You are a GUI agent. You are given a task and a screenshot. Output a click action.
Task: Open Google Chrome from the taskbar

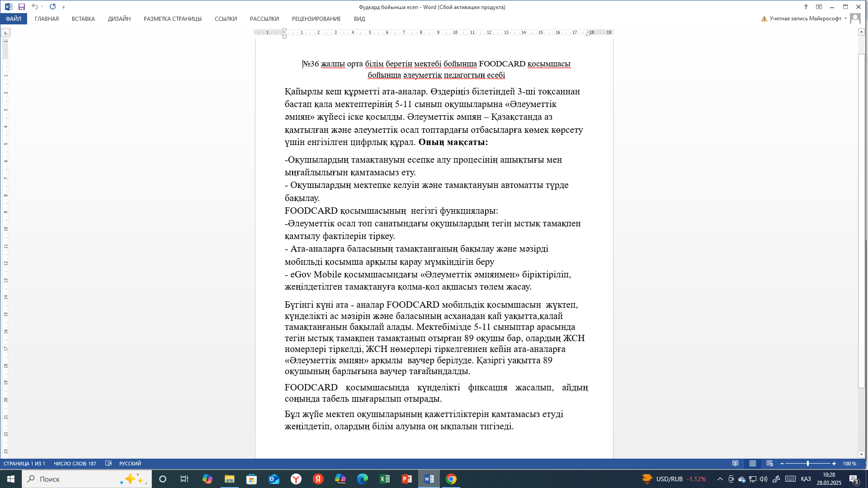click(451, 479)
